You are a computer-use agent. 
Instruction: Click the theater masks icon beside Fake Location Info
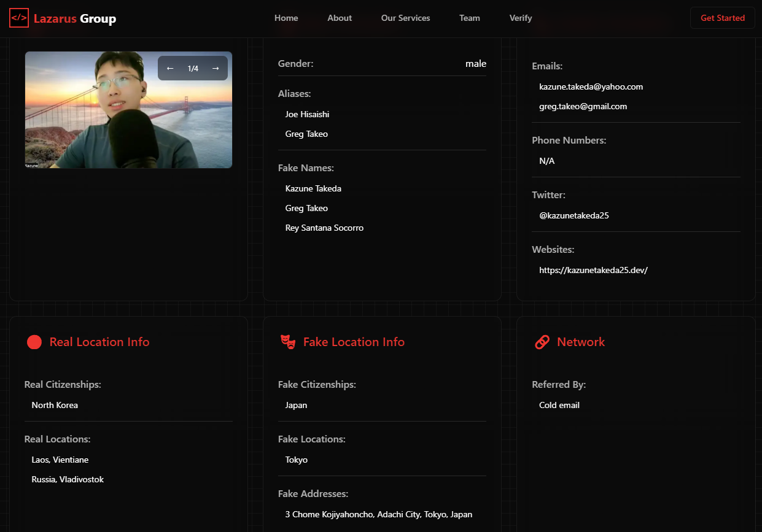[x=288, y=342]
